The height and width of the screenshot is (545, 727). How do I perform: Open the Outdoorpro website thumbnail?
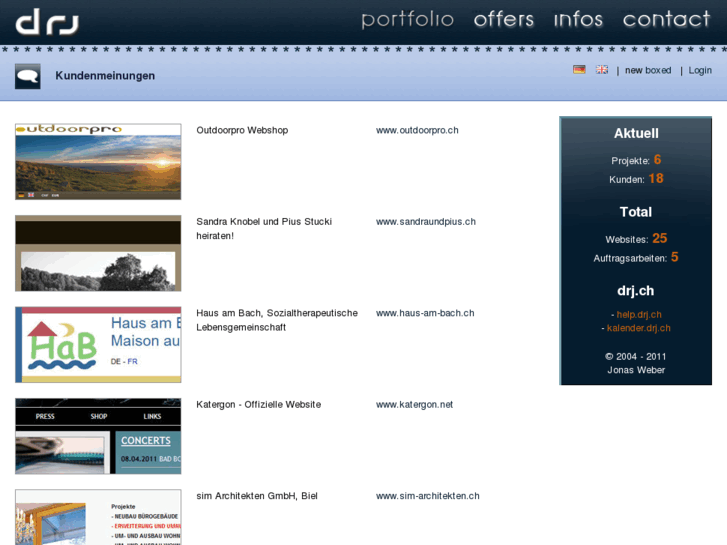[x=98, y=161]
